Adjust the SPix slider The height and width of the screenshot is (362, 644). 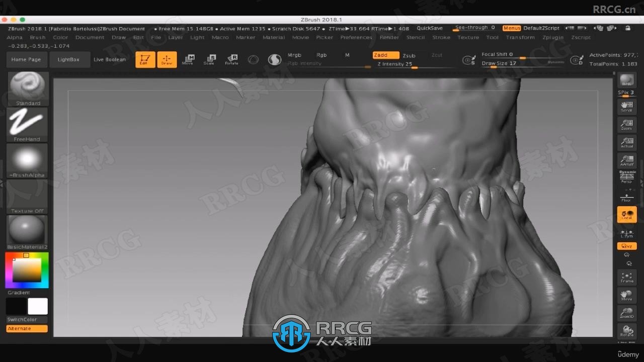pos(627,93)
